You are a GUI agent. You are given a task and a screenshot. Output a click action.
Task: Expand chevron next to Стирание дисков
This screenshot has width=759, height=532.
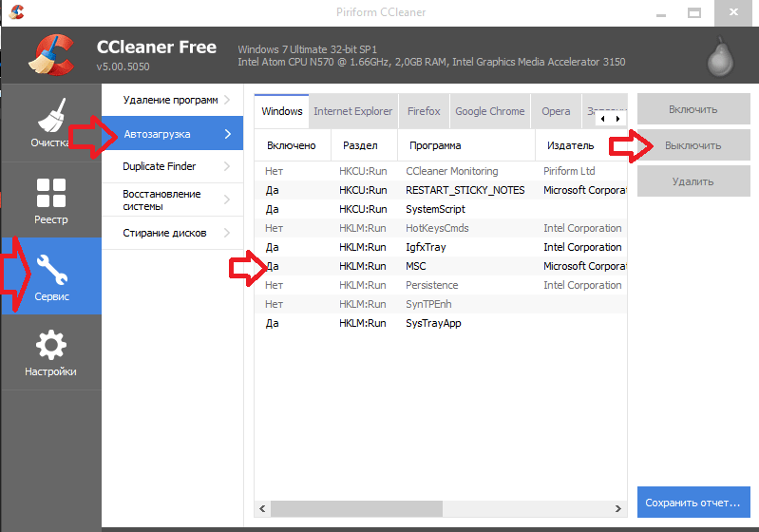(227, 233)
